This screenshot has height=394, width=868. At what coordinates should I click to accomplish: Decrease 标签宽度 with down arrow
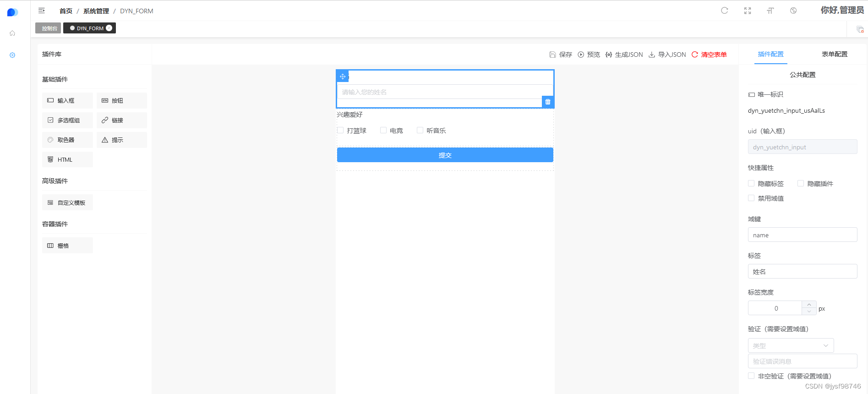[809, 312]
